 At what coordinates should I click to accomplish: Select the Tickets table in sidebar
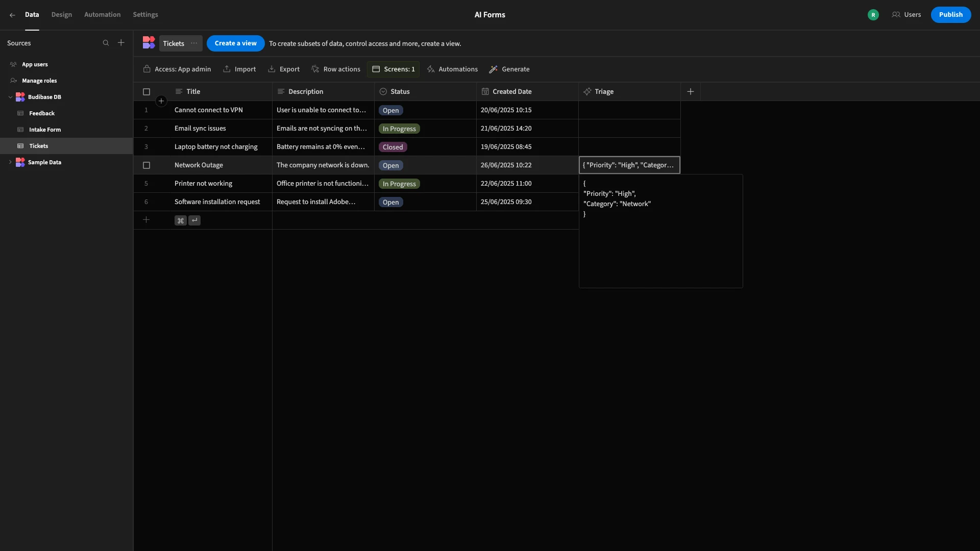[x=66, y=146]
